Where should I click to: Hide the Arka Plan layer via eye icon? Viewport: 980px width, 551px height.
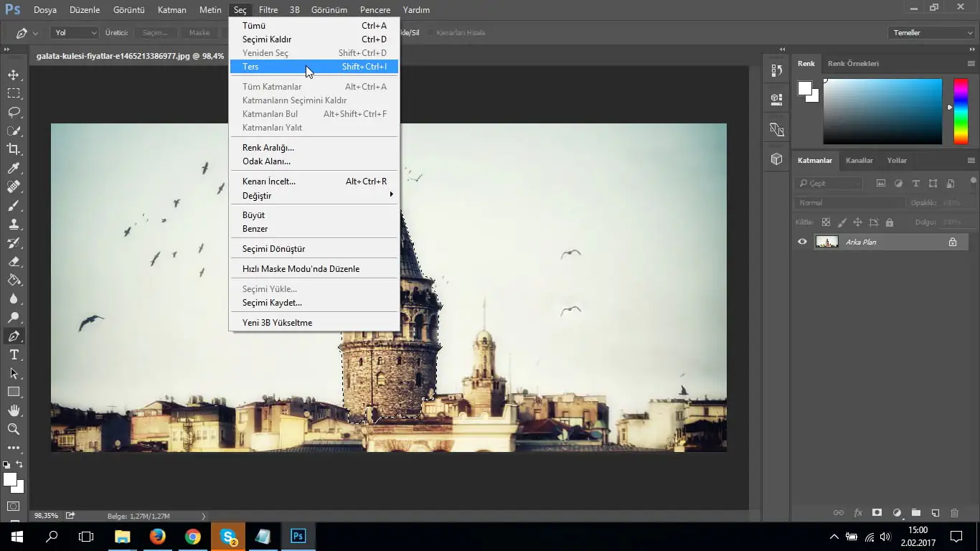[x=802, y=242]
